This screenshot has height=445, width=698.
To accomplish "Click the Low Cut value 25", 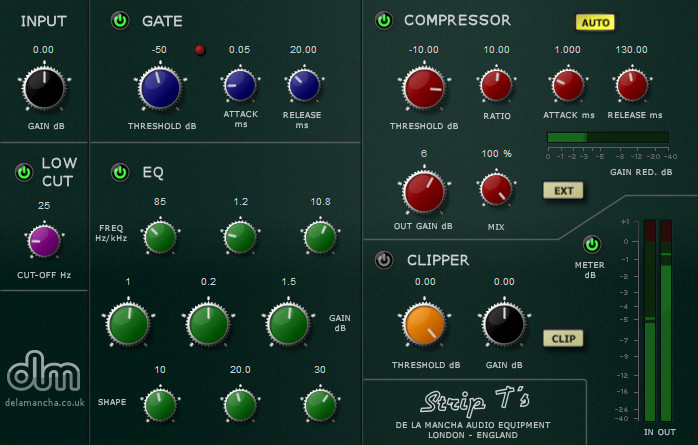I will [x=44, y=206].
